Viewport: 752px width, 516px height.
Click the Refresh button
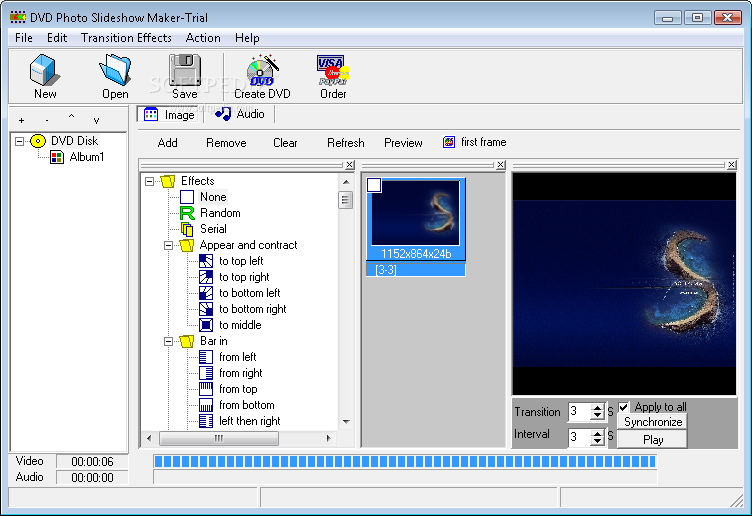pos(345,143)
